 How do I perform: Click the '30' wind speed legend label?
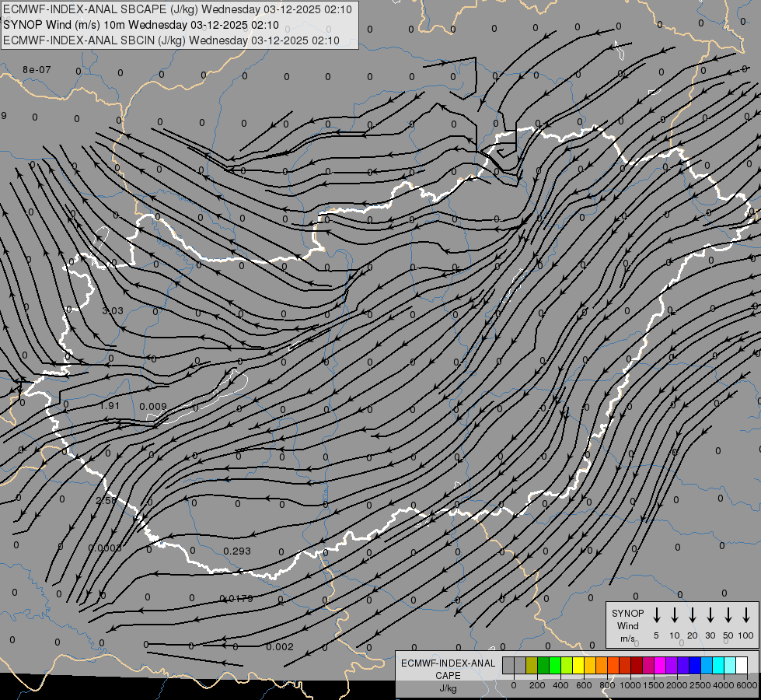(710, 635)
